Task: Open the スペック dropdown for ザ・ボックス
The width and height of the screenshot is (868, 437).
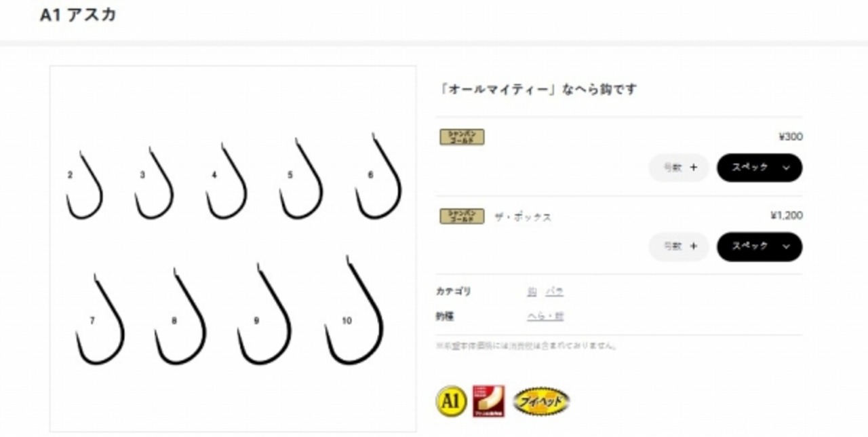Action: (759, 246)
